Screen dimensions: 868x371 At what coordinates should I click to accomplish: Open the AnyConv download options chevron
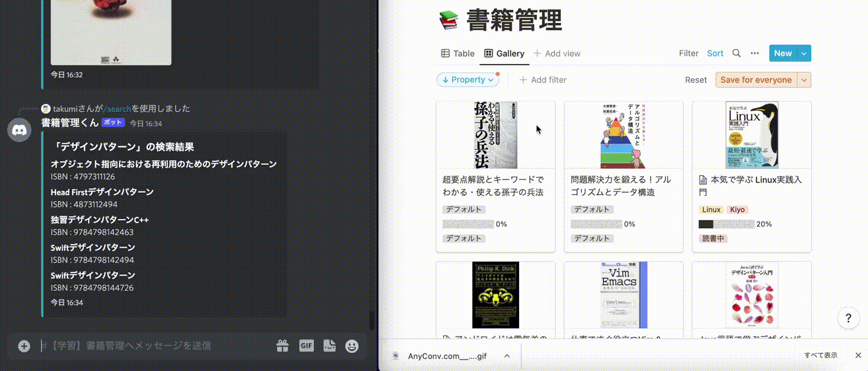[x=507, y=356]
